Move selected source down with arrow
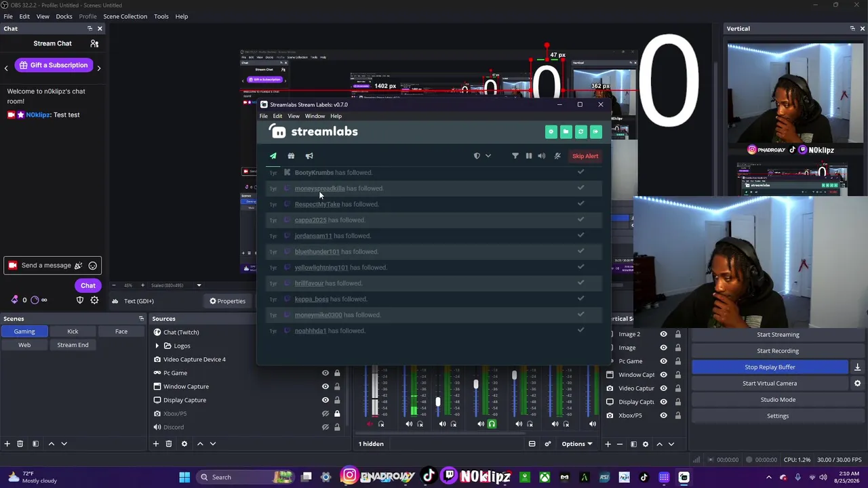 tap(212, 444)
